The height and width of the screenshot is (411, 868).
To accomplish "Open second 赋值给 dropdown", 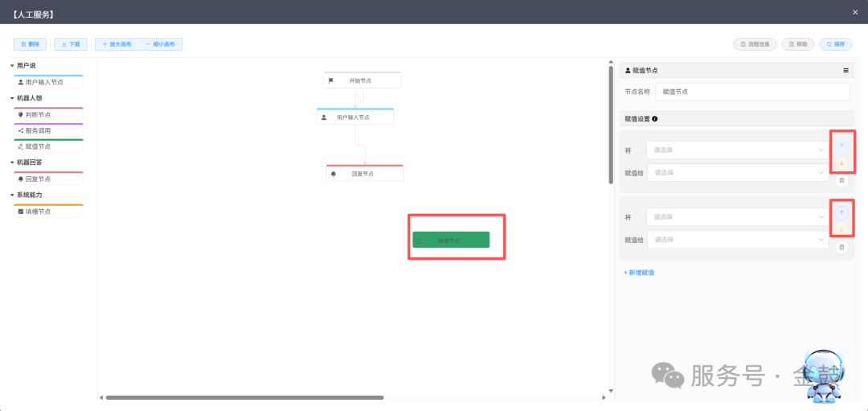I will 739,240.
